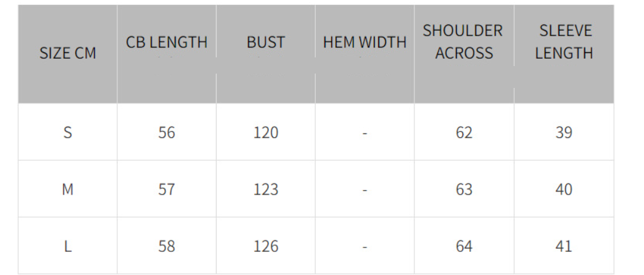Click shoulder across value 62
644x275 pixels.
464,132
